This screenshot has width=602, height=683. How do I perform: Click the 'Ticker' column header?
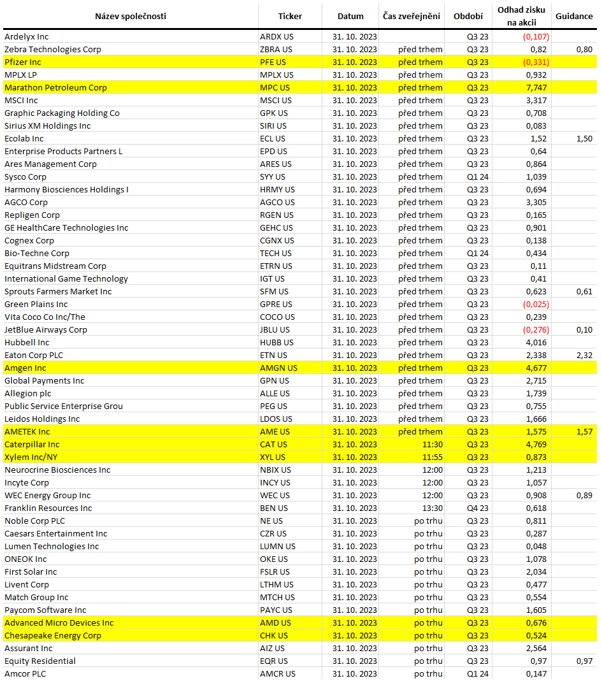tap(290, 16)
